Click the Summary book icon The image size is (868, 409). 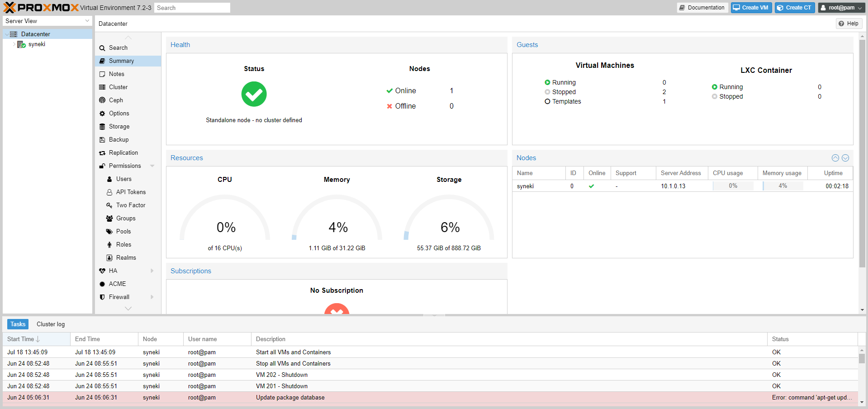point(102,61)
